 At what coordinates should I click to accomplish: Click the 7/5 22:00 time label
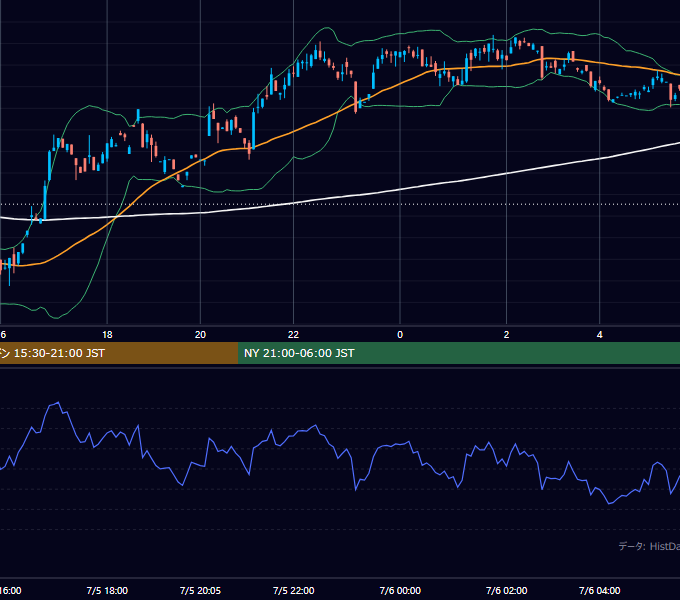coord(294,590)
